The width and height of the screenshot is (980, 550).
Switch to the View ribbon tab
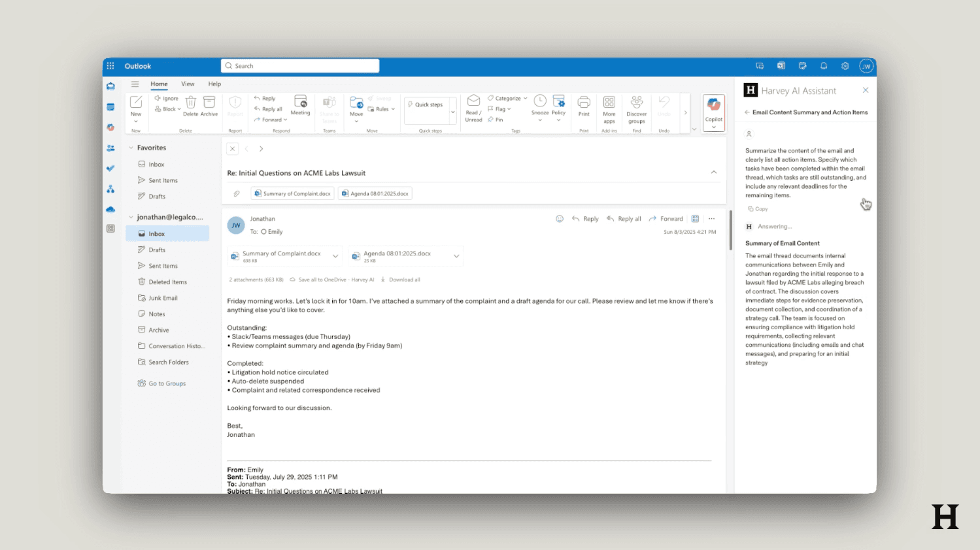click(188, 84)
